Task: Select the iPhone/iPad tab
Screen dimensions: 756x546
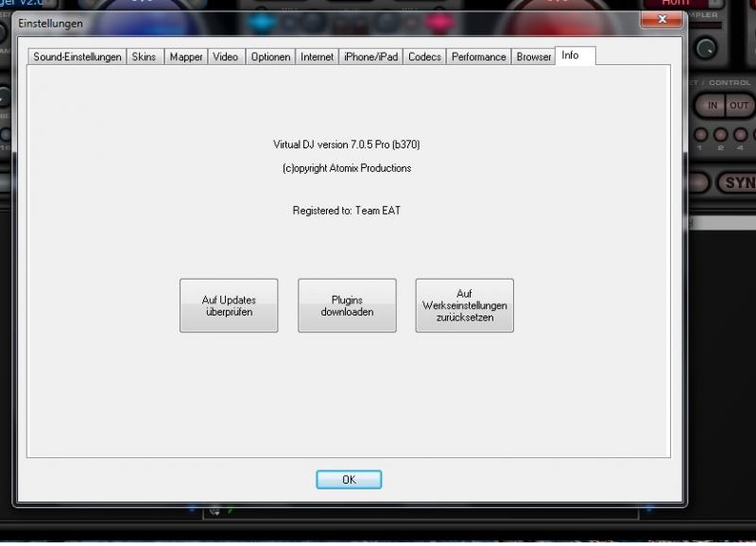Action: (370, 57)
